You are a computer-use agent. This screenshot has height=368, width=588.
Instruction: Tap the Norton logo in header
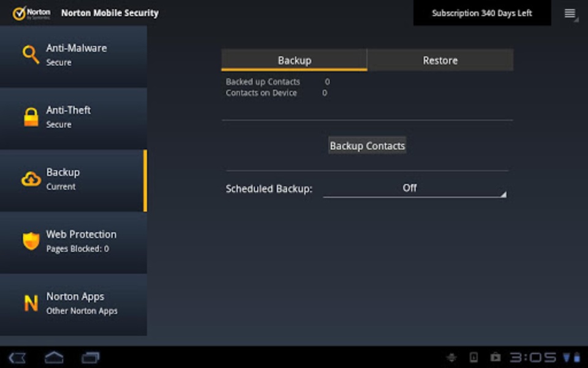click(x=32, y=13)
